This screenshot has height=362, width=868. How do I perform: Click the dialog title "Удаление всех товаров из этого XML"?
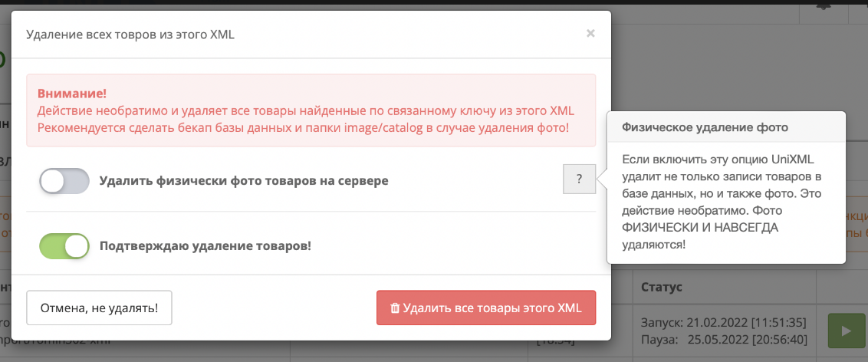click(x=130, y=35)
